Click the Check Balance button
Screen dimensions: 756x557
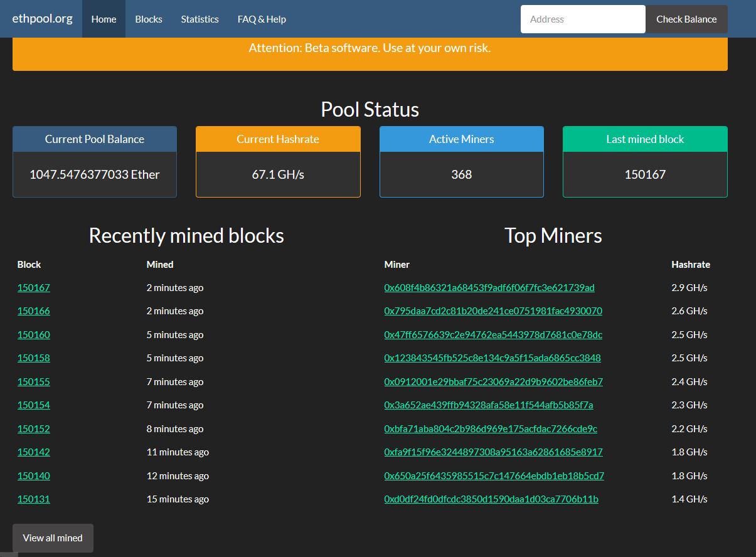[x=686, y=19]
